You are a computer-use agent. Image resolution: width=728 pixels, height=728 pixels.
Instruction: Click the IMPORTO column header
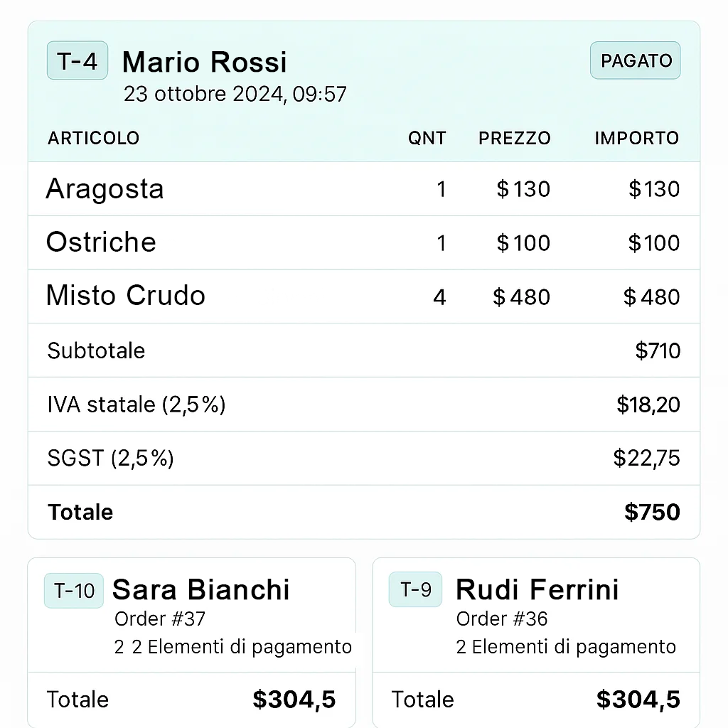tap(636, 138)
